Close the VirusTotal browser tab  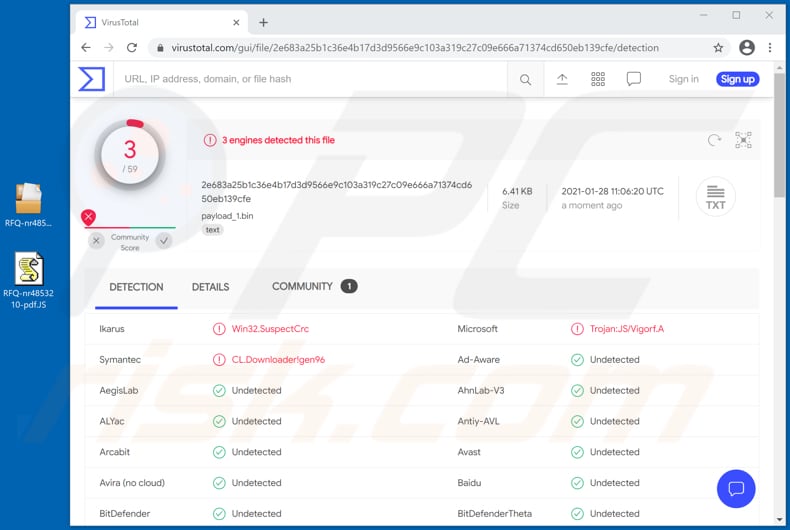236,22
